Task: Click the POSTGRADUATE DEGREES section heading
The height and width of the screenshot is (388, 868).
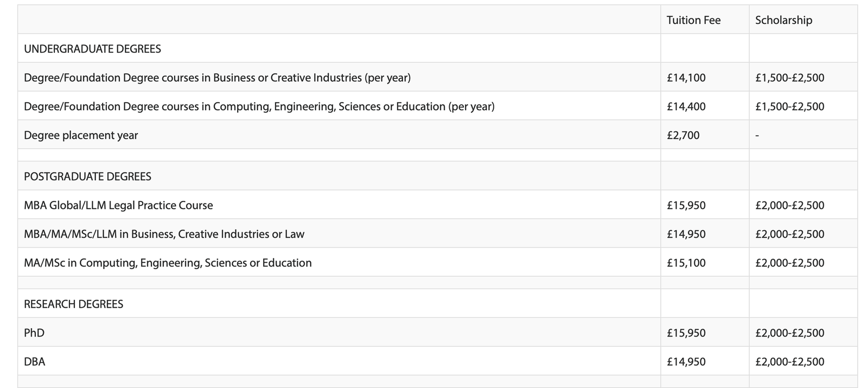Action: point(87,176)
